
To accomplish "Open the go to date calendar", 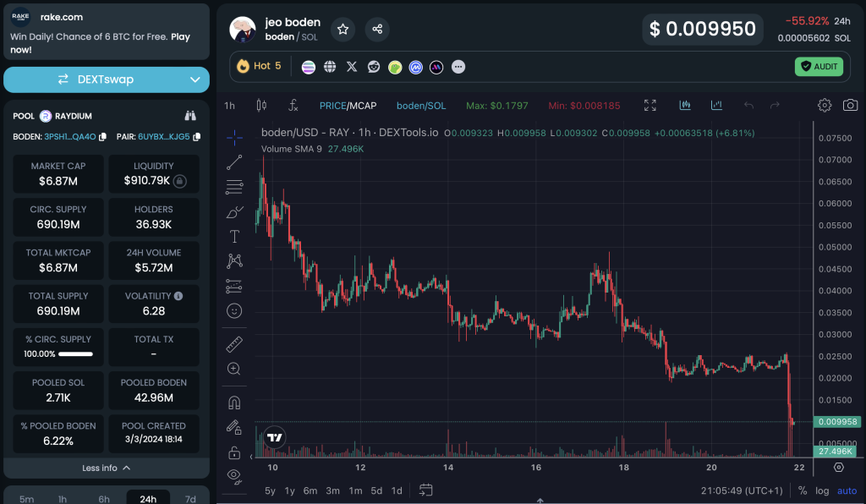I will click(426, 490).
